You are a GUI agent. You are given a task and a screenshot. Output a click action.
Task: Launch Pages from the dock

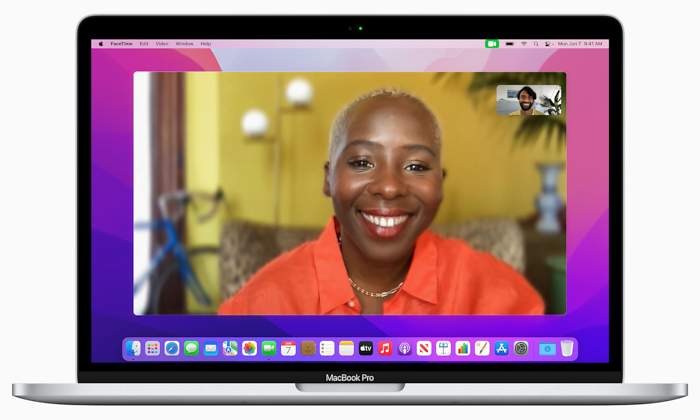(482, 348)
